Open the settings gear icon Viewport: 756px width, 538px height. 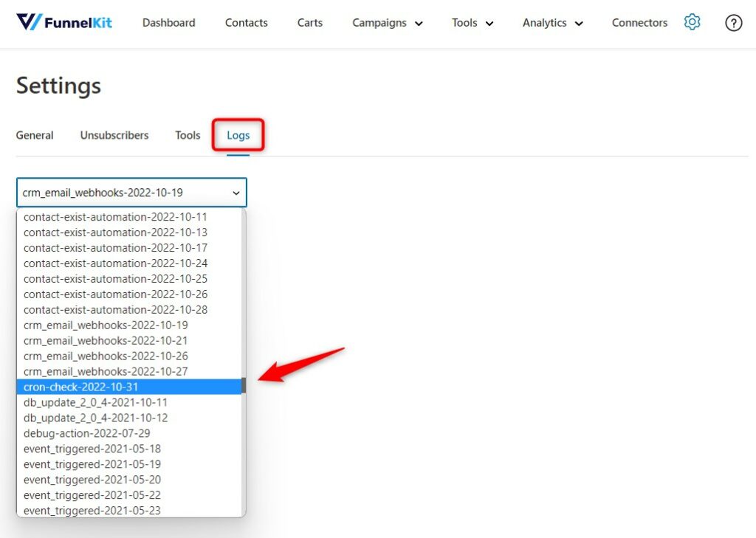pyautogui.click(x=692, y=22)
